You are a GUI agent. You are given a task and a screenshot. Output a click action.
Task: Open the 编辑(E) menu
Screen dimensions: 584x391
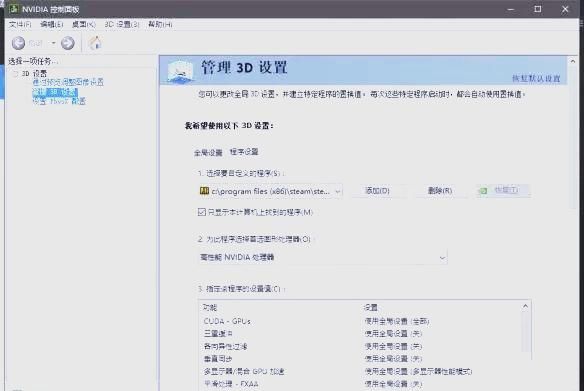(52, 24)
